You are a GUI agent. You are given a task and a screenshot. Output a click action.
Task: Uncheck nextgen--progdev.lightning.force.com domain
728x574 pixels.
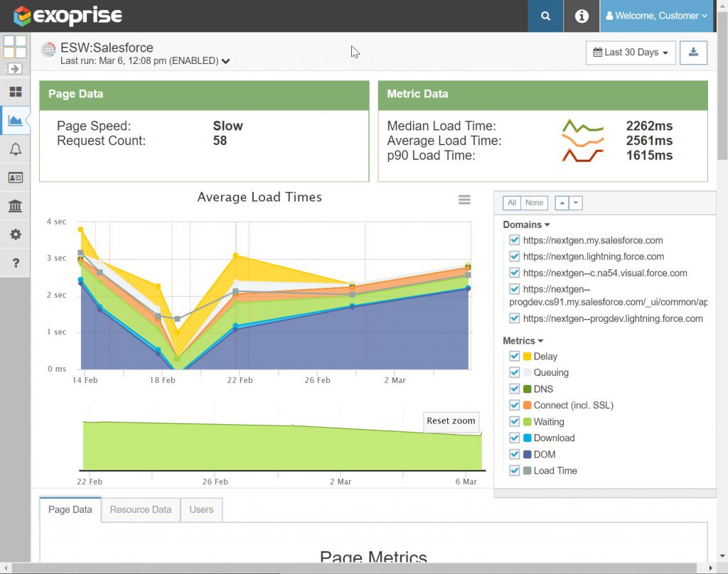pyautogui.click(x=514, y=318)
